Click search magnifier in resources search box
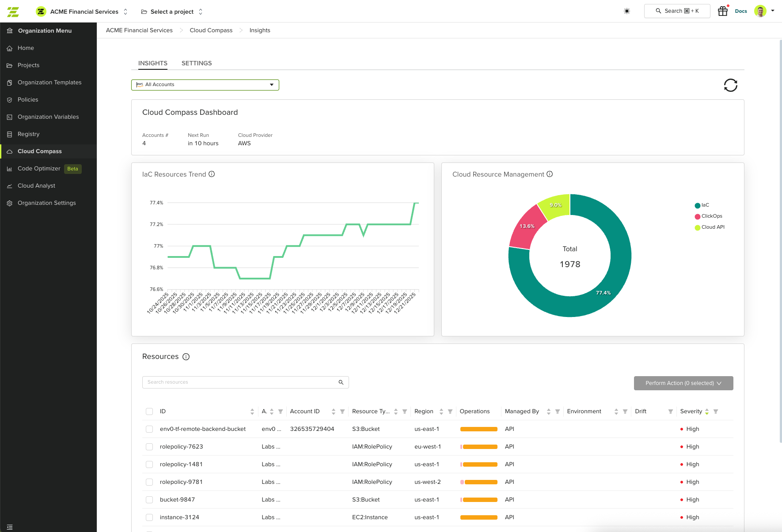Screen dimensions: 782x532 point(341,382)
